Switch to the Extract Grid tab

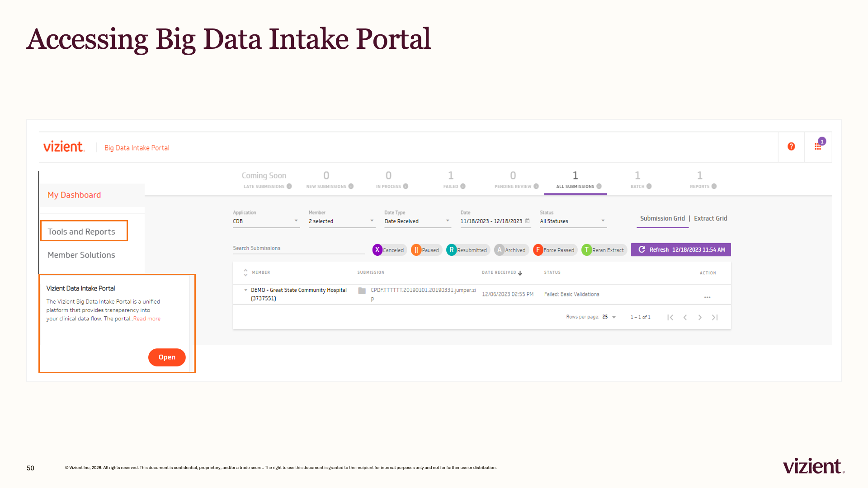click(x=711, y=219)
